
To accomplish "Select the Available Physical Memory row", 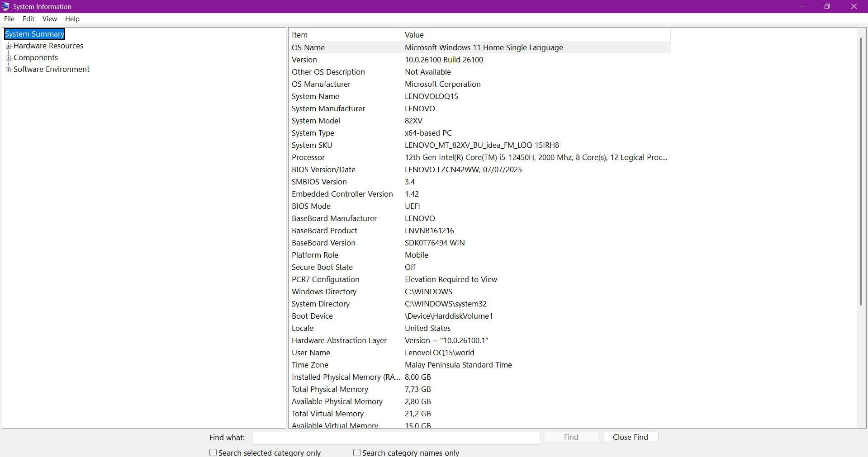I will click(x=479, y=401).
